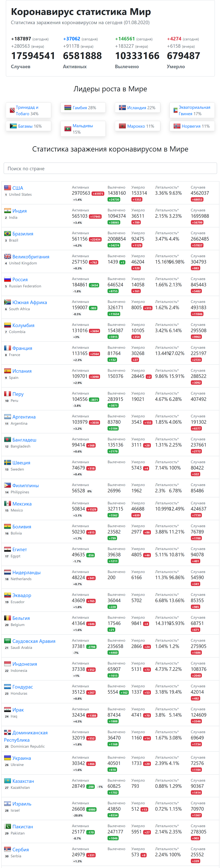Click the Norway flag icon
The height and width of the screenshot is (868, 220).
pos(177,126)
